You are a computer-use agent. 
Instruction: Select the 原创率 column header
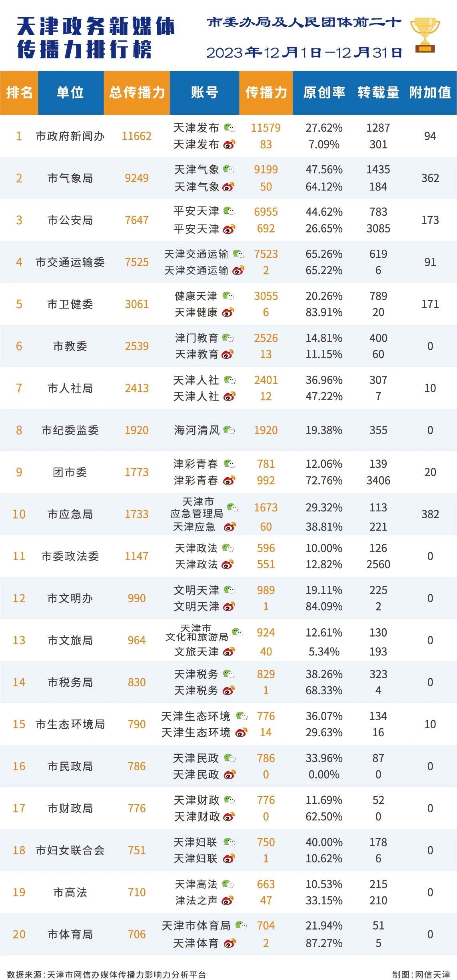click(x=324, y=93)
